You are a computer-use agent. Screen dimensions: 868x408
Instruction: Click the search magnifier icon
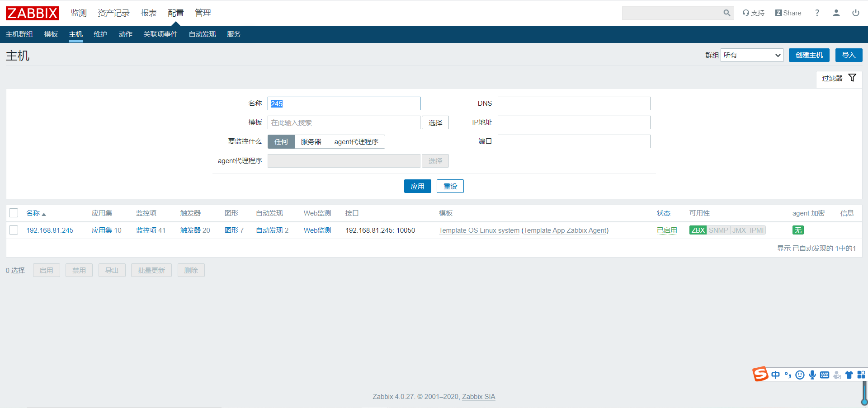coord(726,13)
